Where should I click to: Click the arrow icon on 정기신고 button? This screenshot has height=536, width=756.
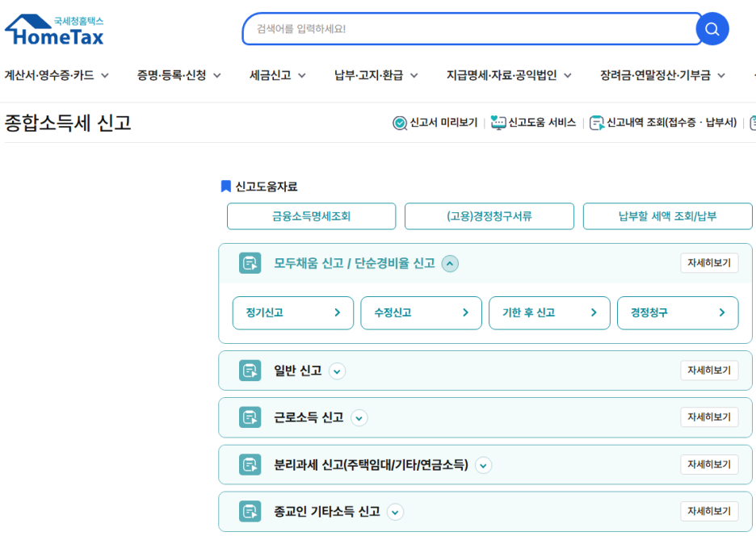pyautogui.click(x=338, y=313)
